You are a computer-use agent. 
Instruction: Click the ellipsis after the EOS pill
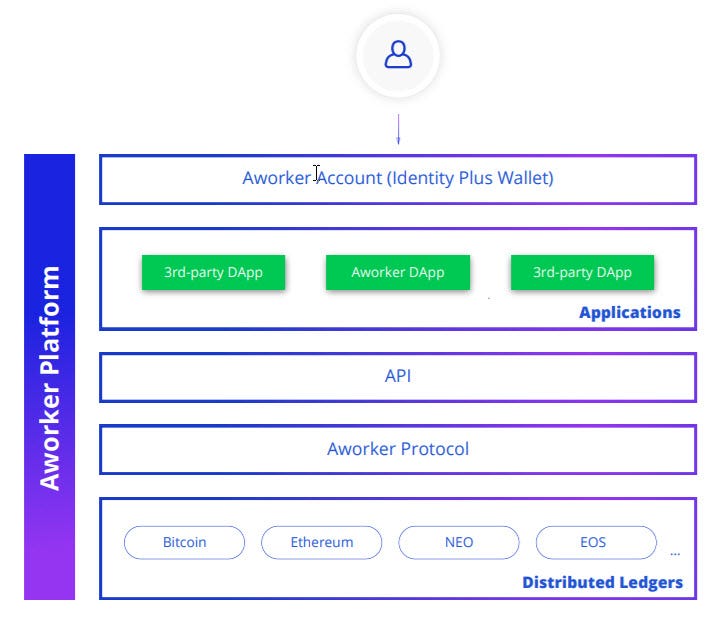pyautogui.click(x=675, y=554)
